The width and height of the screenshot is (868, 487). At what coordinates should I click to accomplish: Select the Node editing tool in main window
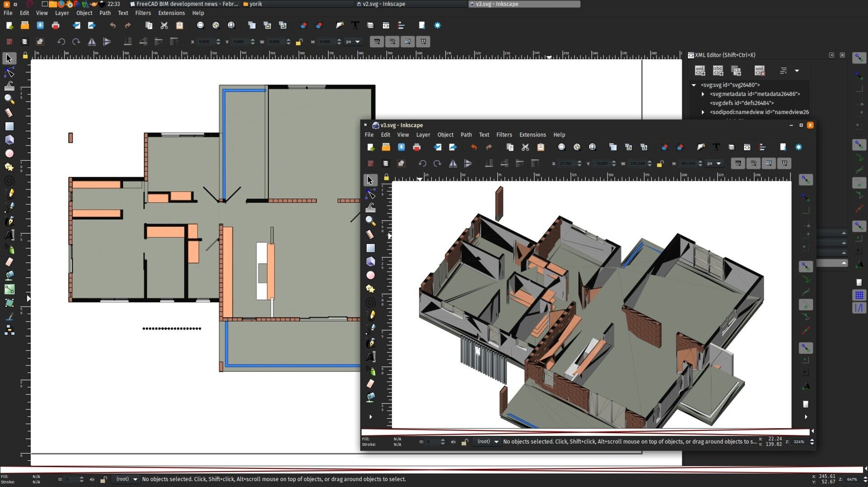[9, 72]
